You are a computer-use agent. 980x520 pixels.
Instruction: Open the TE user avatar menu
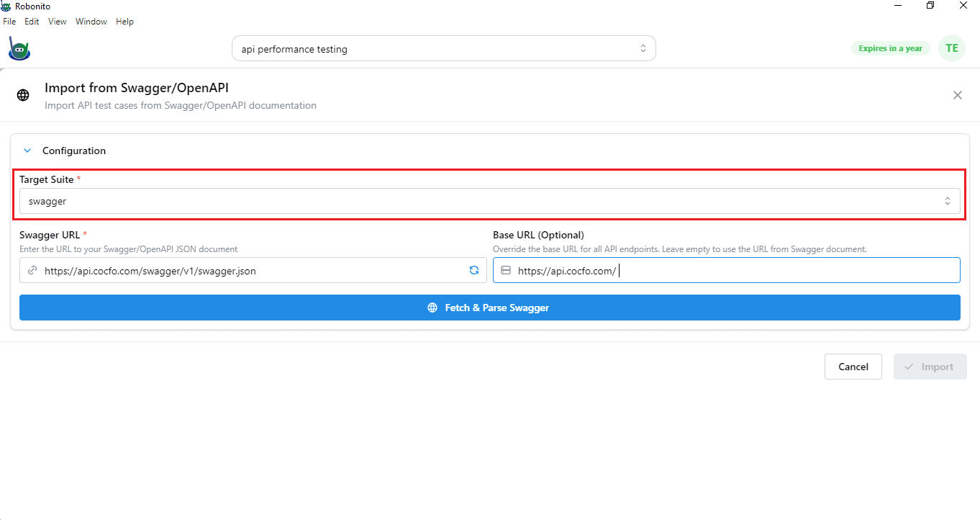(952, 48)
